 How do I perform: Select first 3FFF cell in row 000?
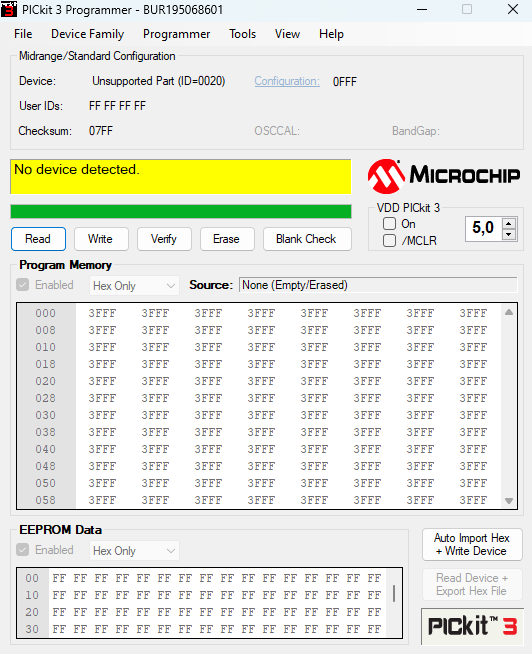pos(102,313)
